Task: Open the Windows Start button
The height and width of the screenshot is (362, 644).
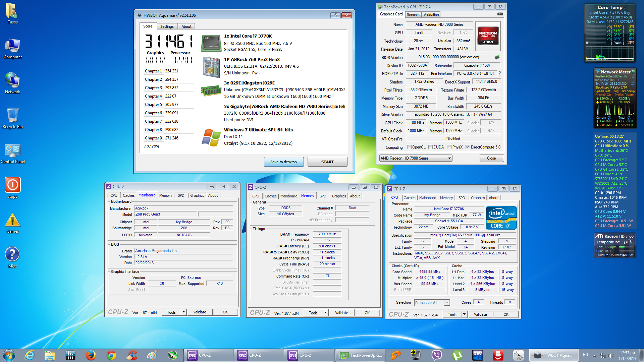Action: coord(9,355)
